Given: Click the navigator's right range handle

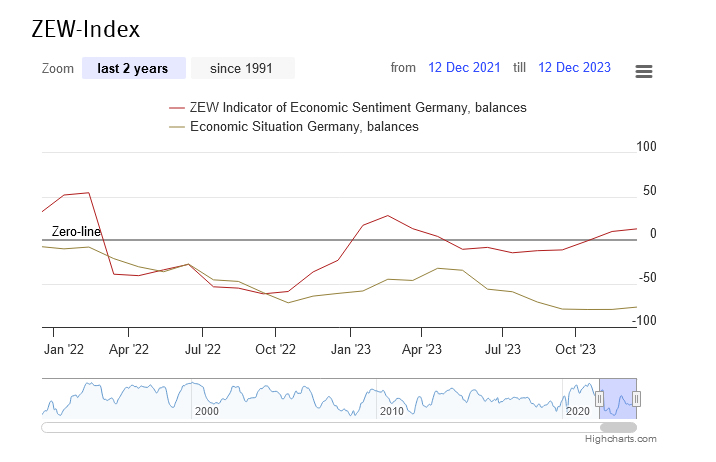Looking at the screenshot, I should coord(636,399).
